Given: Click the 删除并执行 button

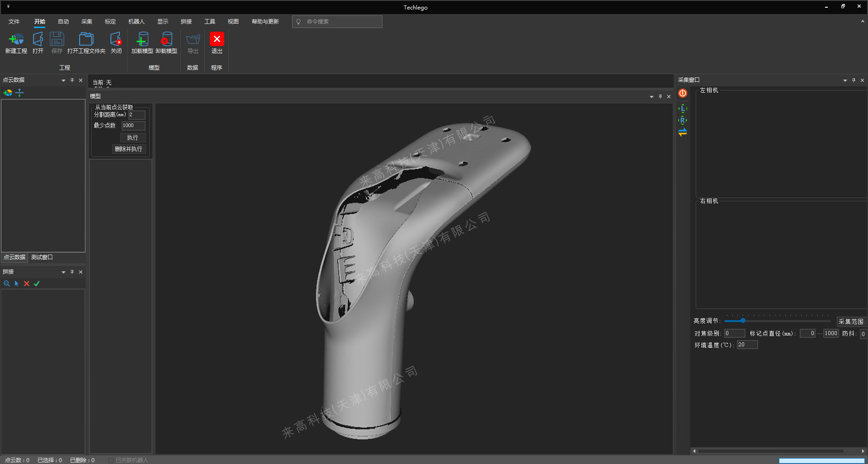Looking at the screenshot, I should click(128, 149).
